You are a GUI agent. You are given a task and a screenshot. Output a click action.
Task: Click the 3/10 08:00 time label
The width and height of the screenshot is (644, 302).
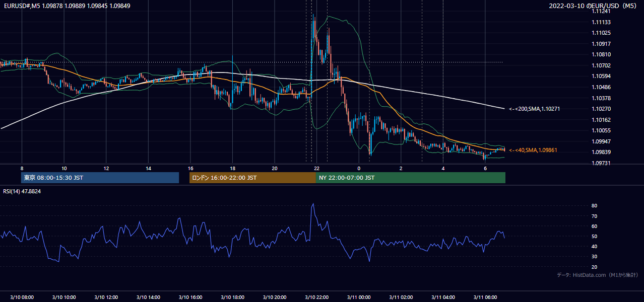point(22,297)
